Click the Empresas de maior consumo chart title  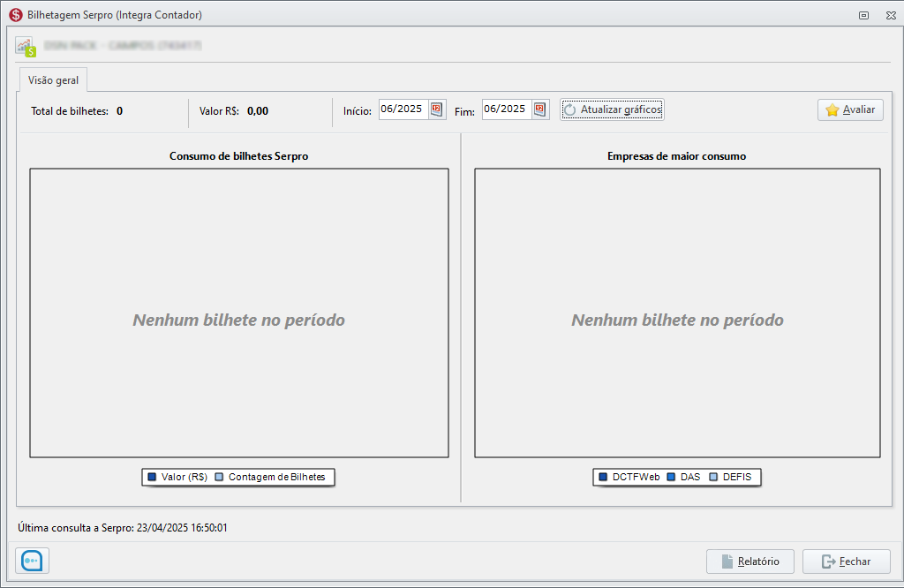coord(677,156)
